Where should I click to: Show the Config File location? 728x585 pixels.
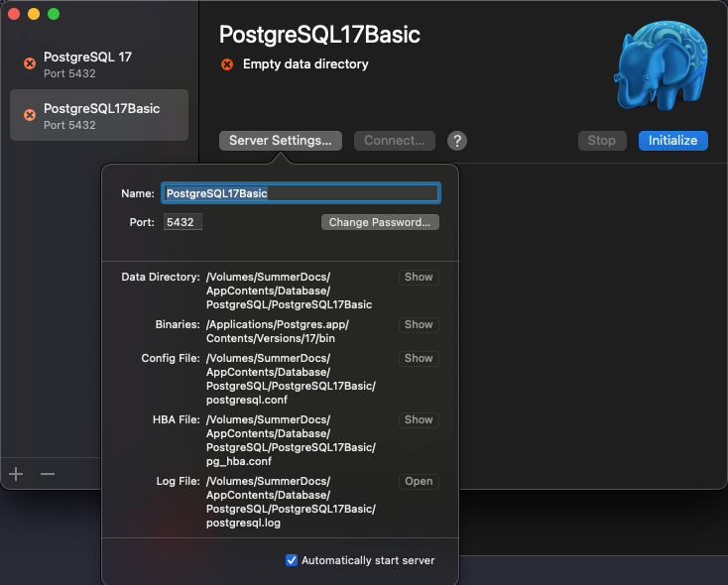(x=419, y=358)
